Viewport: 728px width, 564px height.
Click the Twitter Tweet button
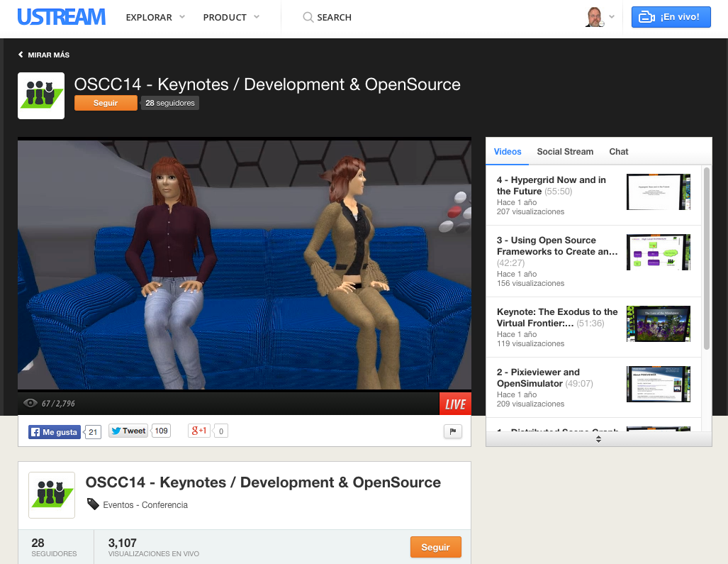point(128,431)
